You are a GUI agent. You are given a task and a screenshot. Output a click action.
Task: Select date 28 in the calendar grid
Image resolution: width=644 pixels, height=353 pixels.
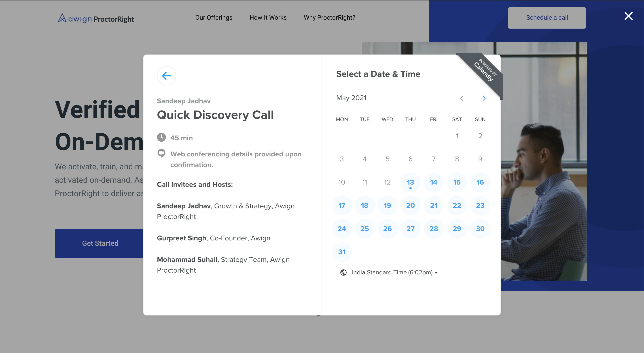pyautogui.click(x=434, y=229)
